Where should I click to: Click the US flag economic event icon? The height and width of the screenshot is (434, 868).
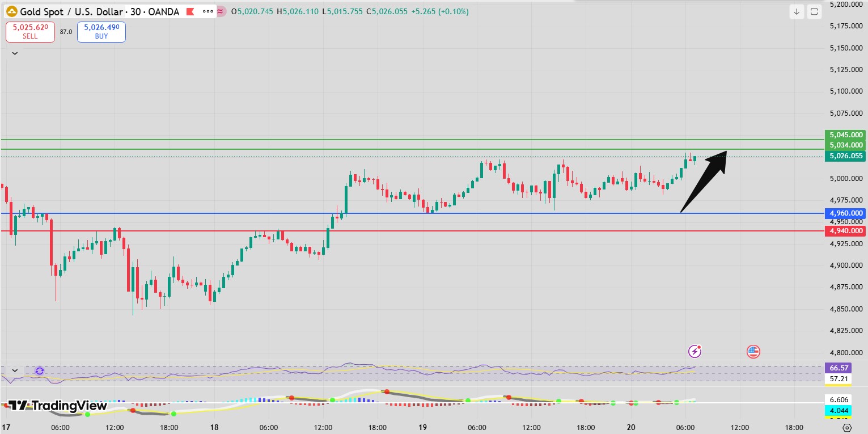click(753, 352)
